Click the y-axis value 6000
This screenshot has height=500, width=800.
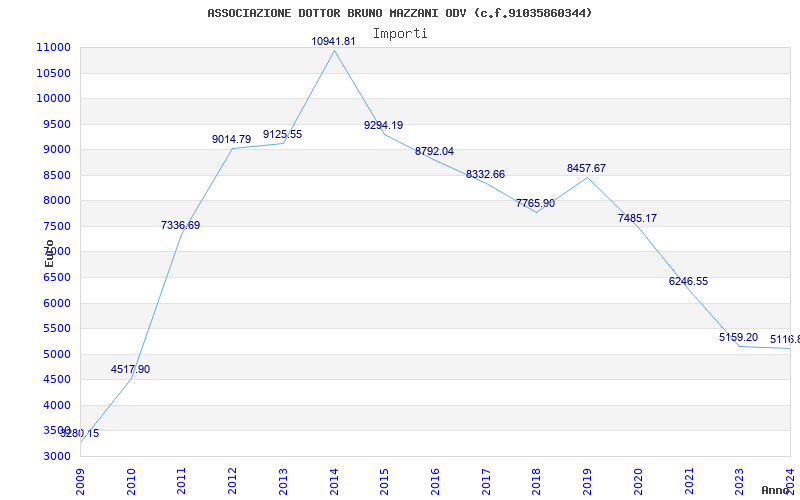click(56, 303)
